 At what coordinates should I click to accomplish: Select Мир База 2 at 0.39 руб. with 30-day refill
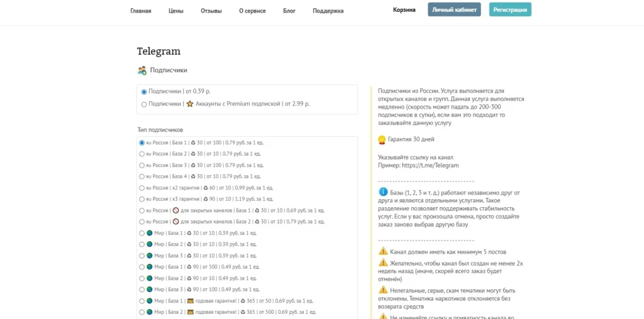[x=142, y=244]
